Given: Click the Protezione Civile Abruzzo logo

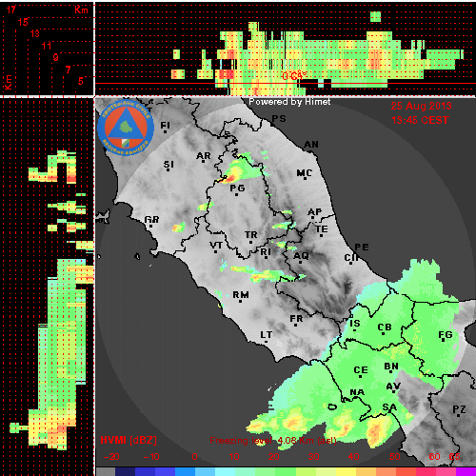Looking at the screenshot, I should (126, 128).
